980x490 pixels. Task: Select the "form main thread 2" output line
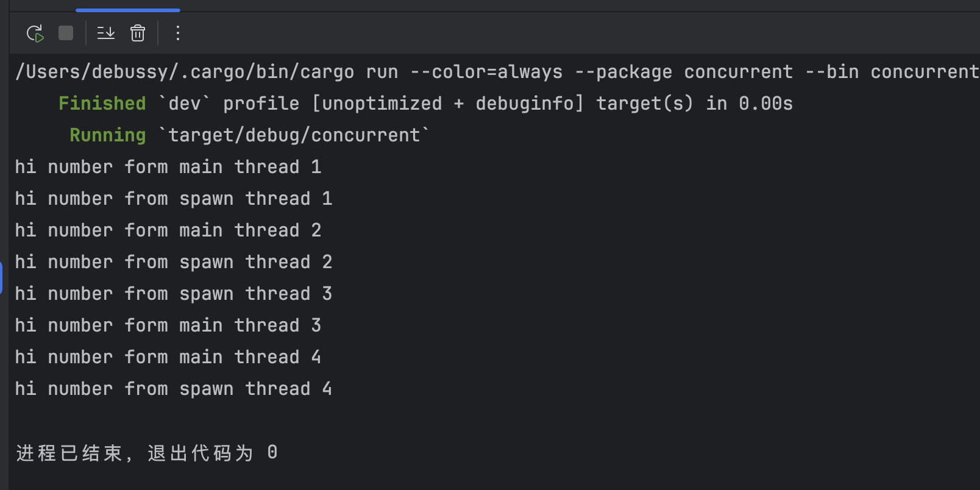tap(168, 230)
